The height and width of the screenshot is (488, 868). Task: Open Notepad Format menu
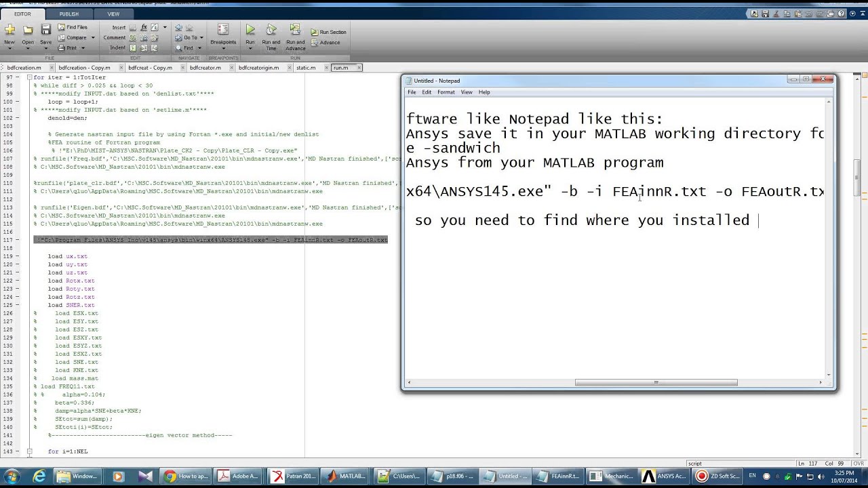point(446,92)
